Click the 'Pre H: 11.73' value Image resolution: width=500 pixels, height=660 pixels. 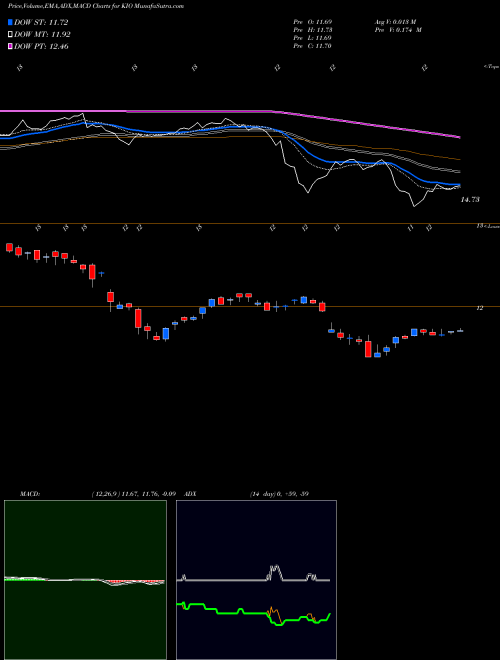[313, 30]
